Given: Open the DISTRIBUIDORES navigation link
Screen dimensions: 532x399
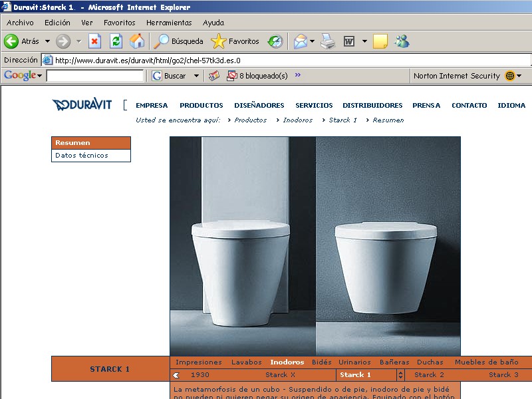Looking at the screenshot, I should coord(372,106).
